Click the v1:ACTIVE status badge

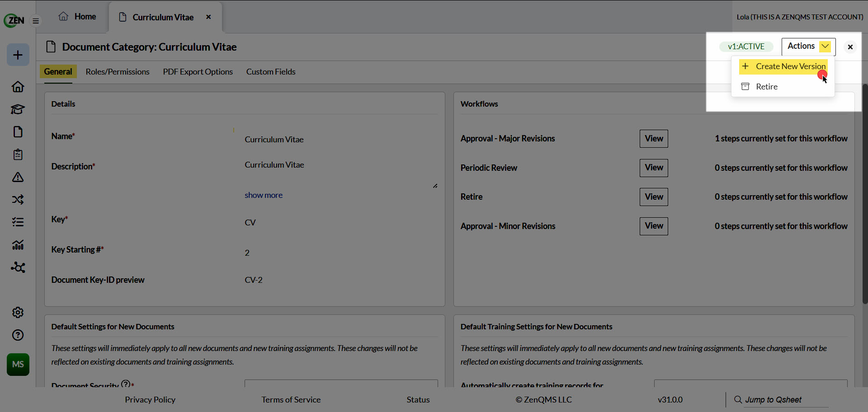click(746, 47)
